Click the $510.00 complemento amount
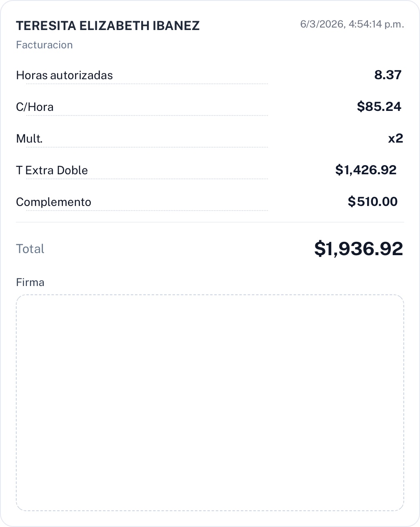This screenshot has height=527, width=420. 372,202
